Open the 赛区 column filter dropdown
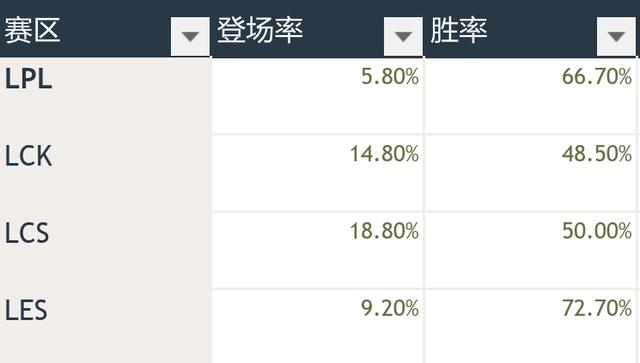The height and width of the screenshot is (363, 640). (190, 36)
